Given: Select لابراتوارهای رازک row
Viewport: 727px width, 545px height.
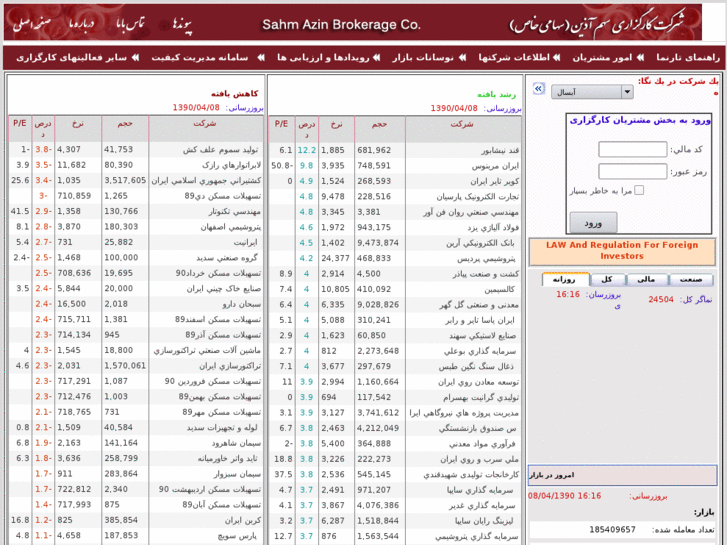Looking at the screenshot, I should coord(136,165).
